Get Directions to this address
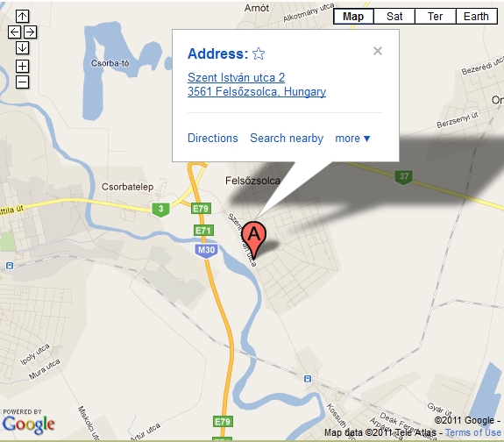 pos(213,138)
